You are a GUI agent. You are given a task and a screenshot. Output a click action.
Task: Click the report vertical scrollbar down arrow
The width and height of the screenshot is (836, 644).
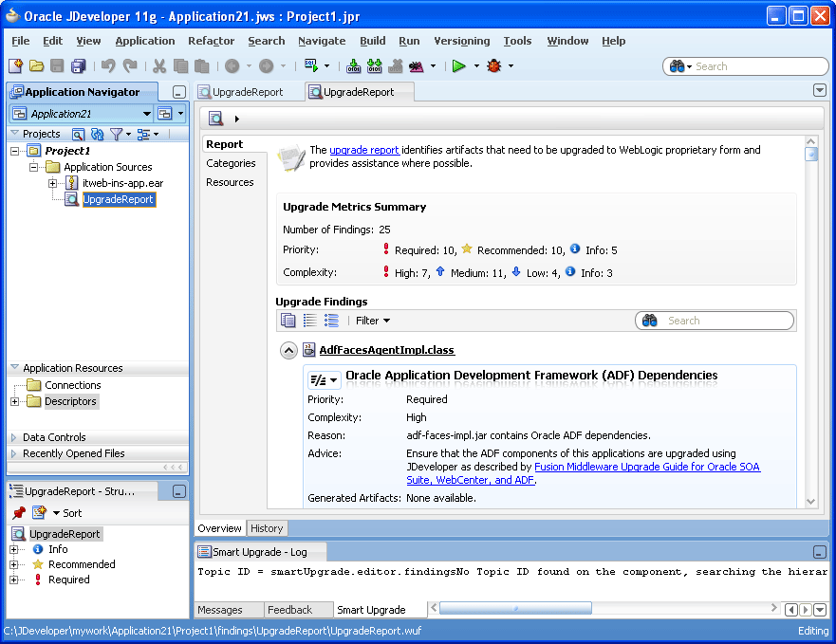(811, 502)
